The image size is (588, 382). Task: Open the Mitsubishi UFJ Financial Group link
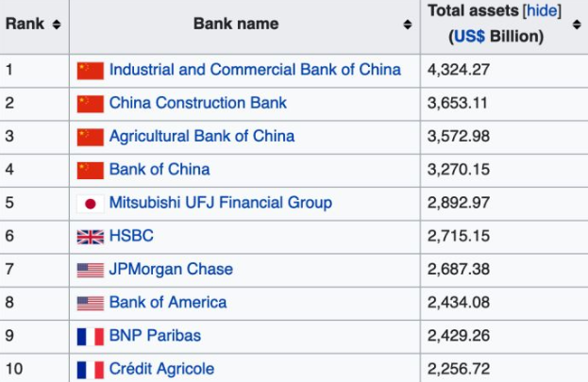pos(220,203)
